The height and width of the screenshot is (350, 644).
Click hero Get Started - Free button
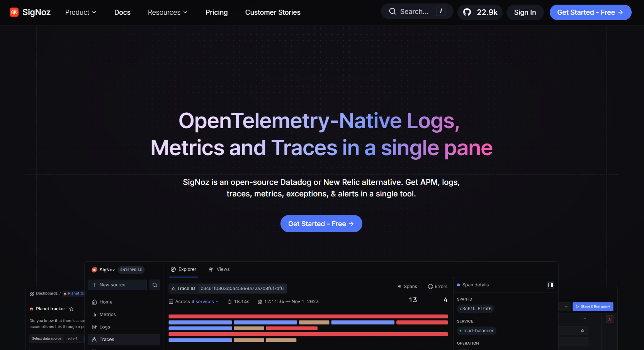coord(321,224)
